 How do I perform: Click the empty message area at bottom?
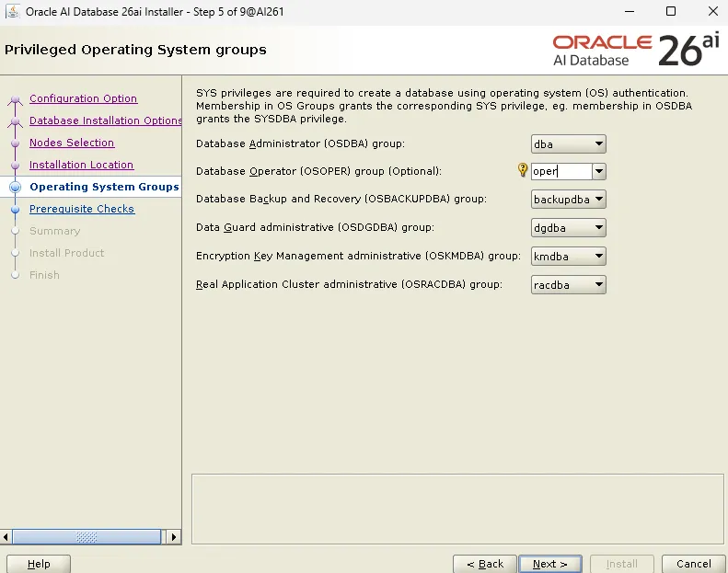457,509
